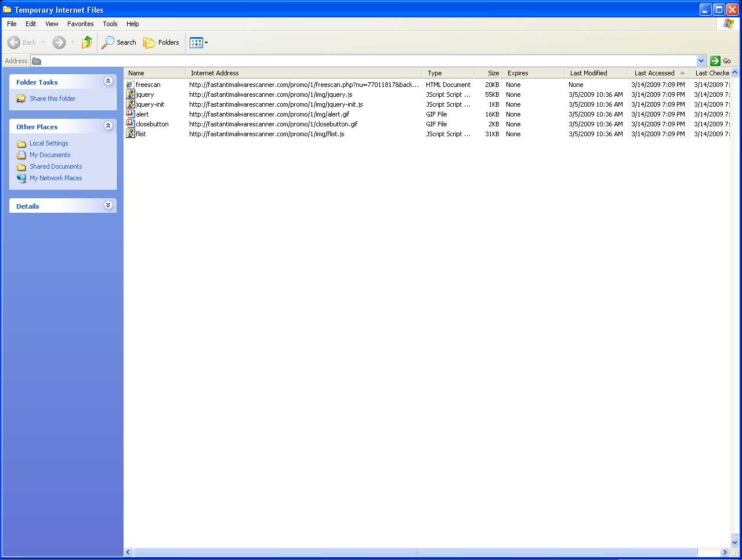The width and height of the screenshot is (742, 560).
Task: Select the 55KB size cell
Action: coord(492,94)
